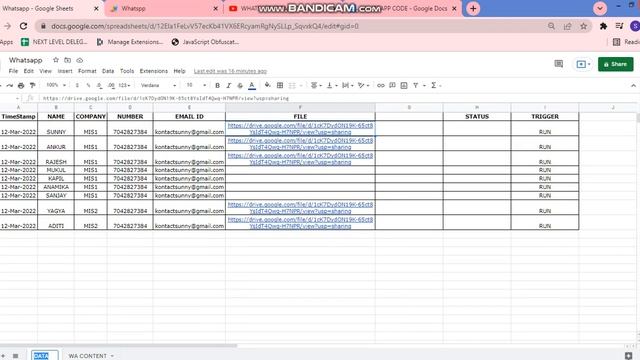Screen dimensions: 640x360
Task: Click the formula bar input
Action: (339, 98)
